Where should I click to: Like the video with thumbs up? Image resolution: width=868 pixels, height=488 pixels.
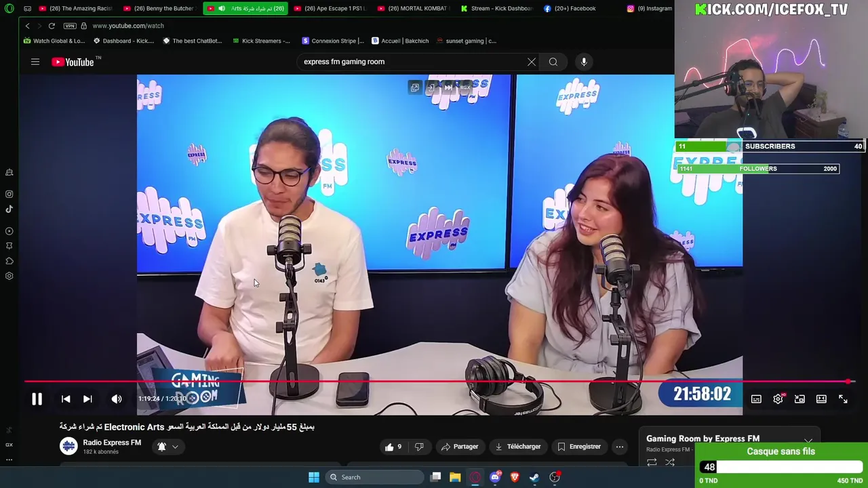[x=393, y=447]
